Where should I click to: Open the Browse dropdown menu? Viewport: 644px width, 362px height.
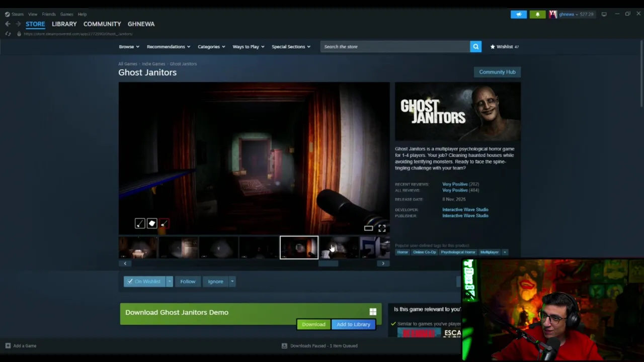coord(129,47)
